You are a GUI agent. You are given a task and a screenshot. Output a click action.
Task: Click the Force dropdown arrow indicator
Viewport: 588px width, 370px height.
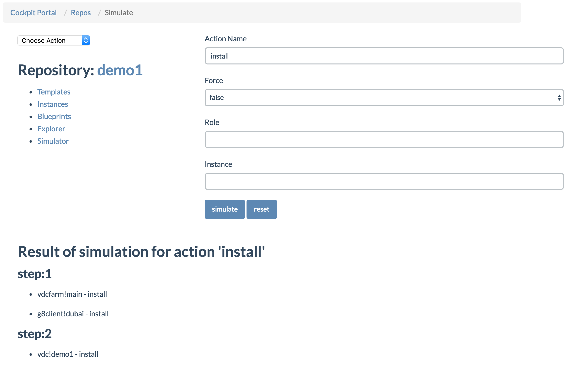(559, 98)
